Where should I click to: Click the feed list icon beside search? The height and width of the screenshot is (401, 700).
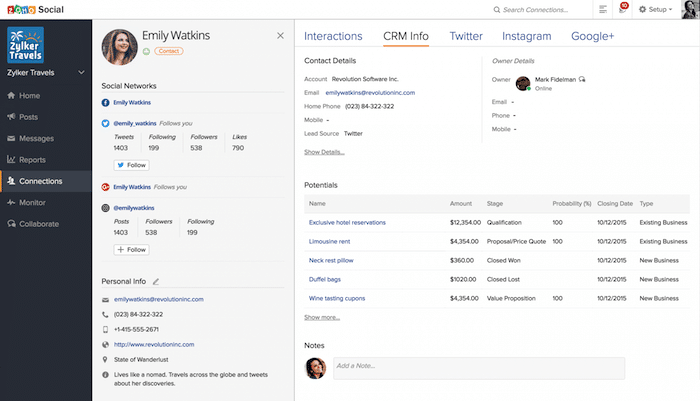[x=603, y=9]
